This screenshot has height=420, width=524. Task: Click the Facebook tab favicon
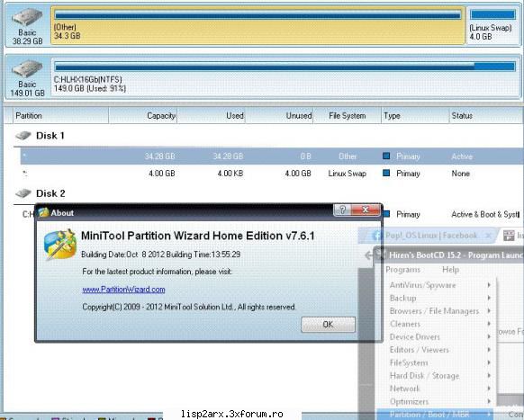click(x=377, y=236)
